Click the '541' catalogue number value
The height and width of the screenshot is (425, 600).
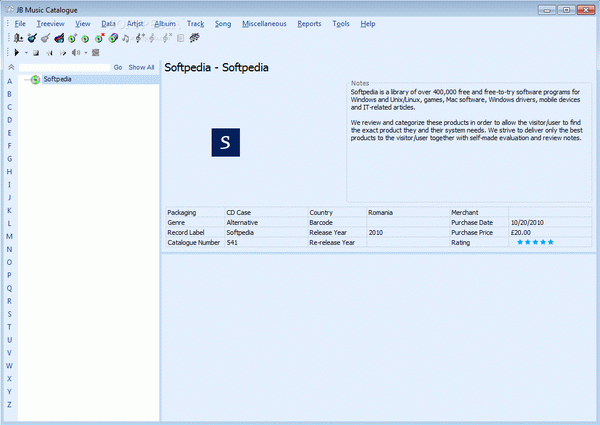[x=232, y=243]
